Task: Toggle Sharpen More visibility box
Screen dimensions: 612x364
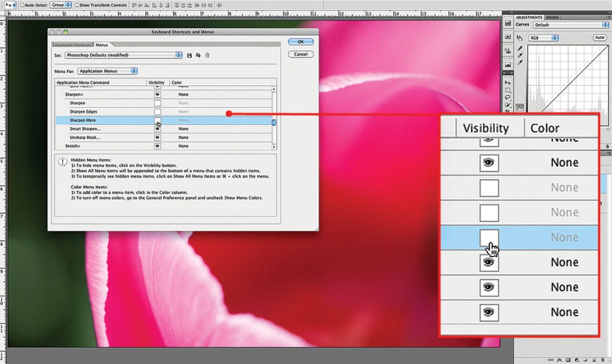Action: click(157, 120)
